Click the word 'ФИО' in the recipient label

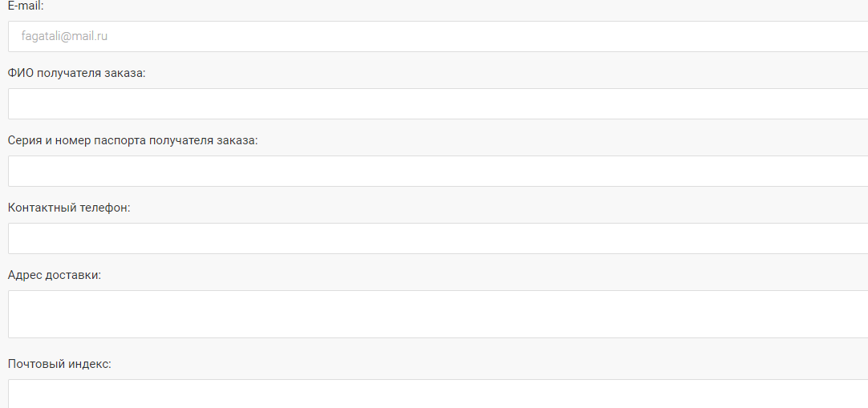click(19, 73)
